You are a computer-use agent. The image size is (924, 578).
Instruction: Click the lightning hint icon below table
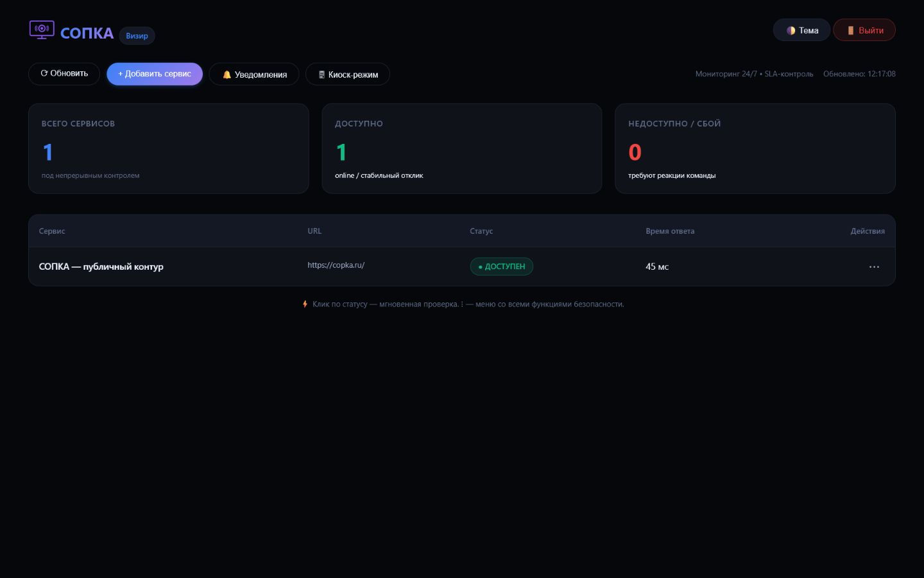[x=305, y=304]
